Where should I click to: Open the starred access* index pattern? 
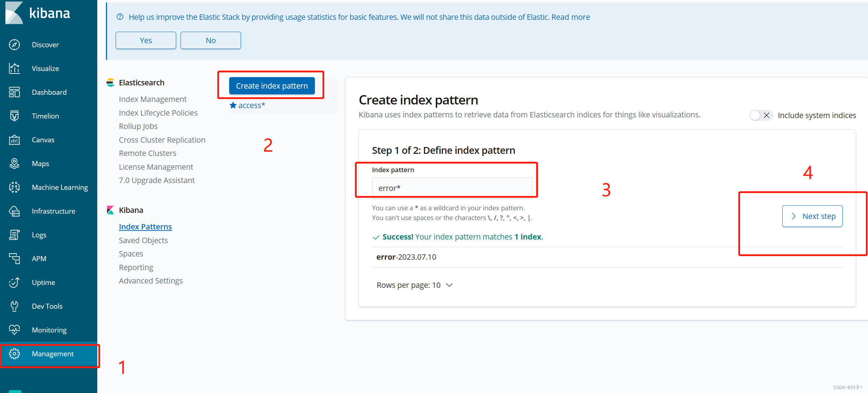(x=251, y=105)
